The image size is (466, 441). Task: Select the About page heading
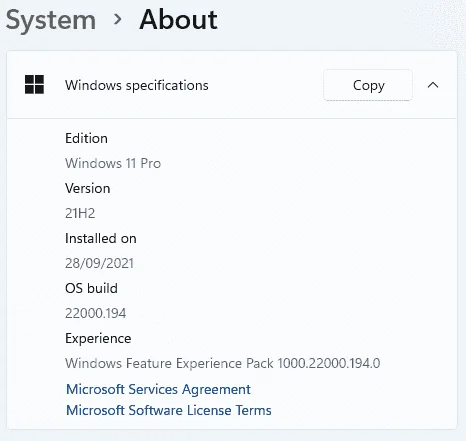pos(178,19)
